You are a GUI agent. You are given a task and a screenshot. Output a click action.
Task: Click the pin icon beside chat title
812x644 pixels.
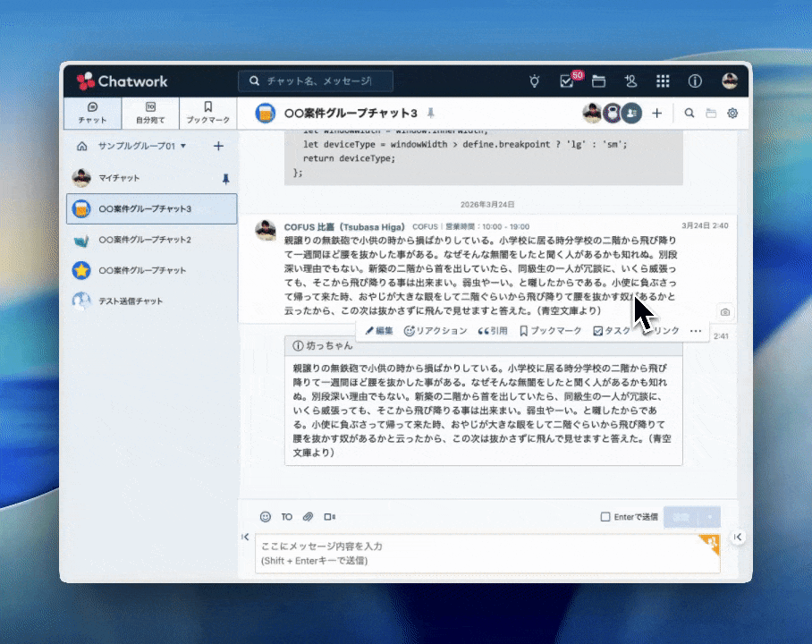tap(431, 113)
